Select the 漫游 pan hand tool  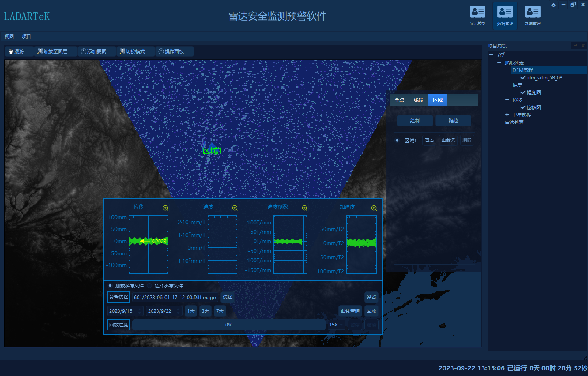pyautogui.click(x=19, y=51)
